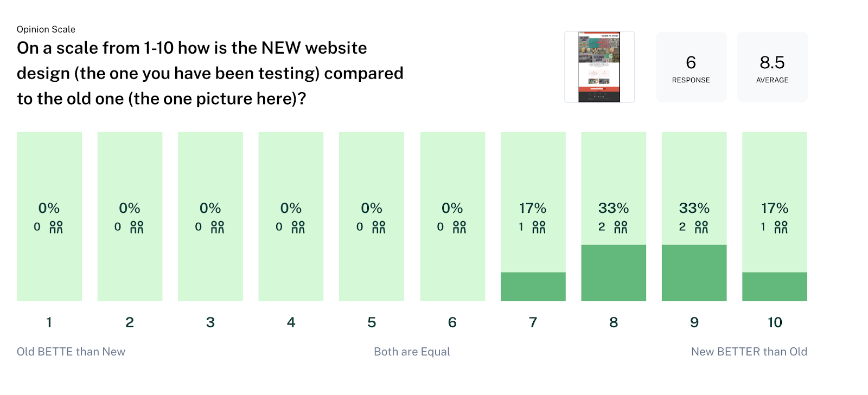
Task: Click the people icon in column 9
Action: click(x=701, y=227)
